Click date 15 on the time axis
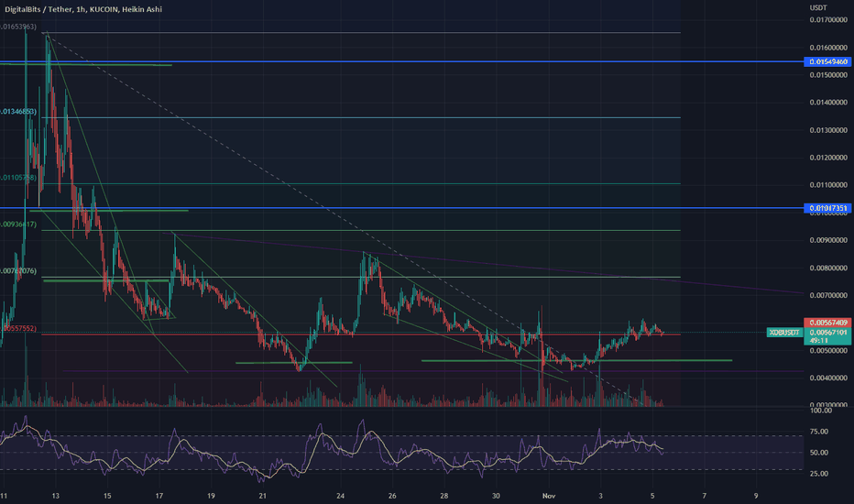Screen dimensions: 854x504 [x=107, y=496]
